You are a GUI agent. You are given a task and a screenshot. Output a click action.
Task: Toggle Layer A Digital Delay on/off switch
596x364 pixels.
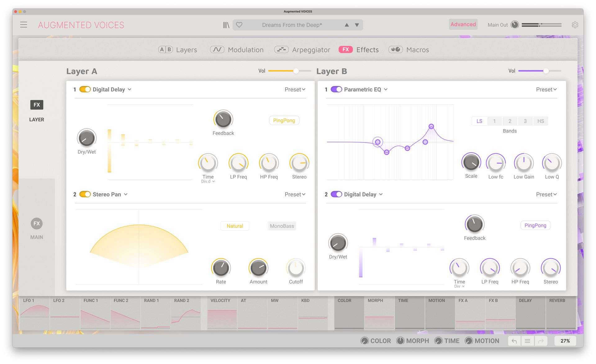pos(85,89)
